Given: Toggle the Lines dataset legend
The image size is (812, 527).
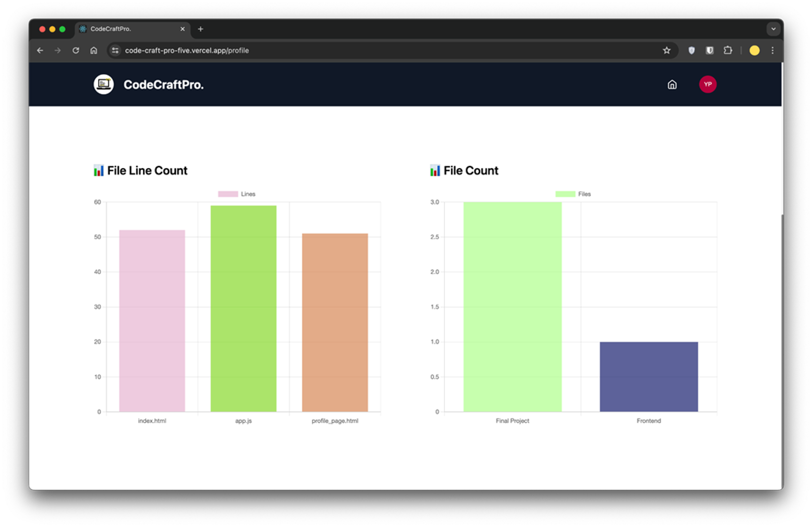Looking at the screenshot, I should pyautogui.click(x=237, y=194).
